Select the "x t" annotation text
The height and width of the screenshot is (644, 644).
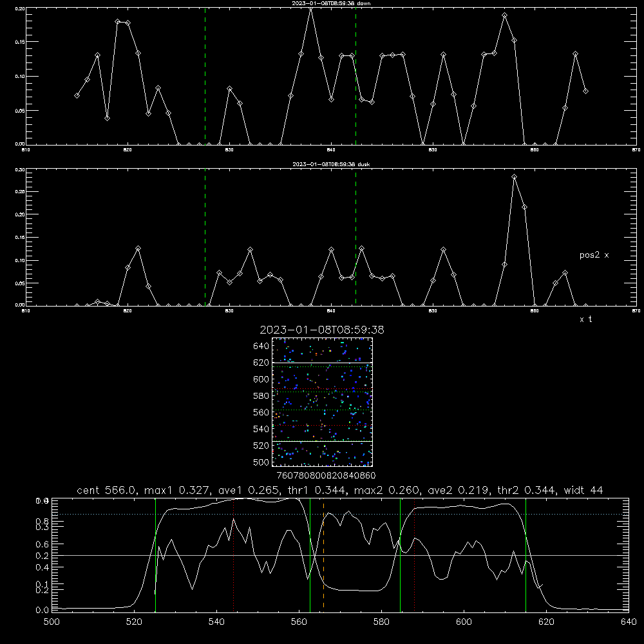(585, 319)
